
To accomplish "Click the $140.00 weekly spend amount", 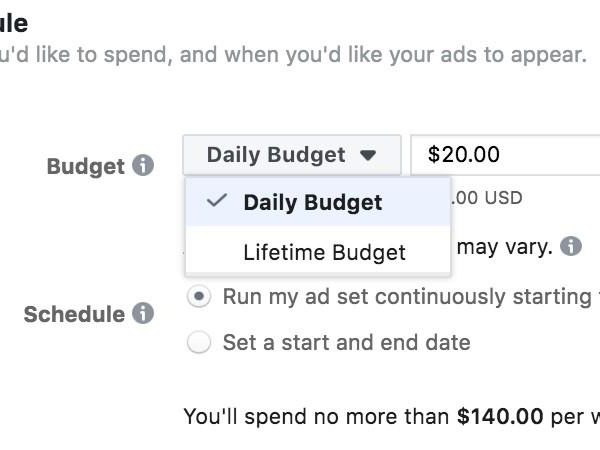I will tap(499, 415).
